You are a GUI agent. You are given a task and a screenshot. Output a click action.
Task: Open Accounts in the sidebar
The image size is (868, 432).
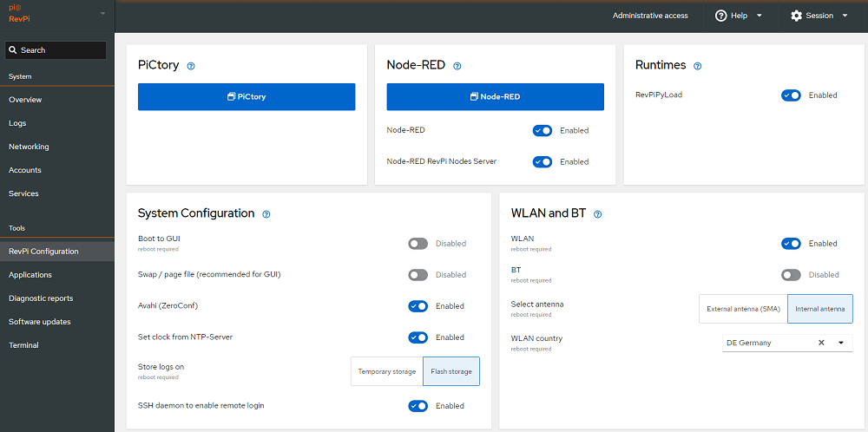pyautogui.click(x=57, y=170)
